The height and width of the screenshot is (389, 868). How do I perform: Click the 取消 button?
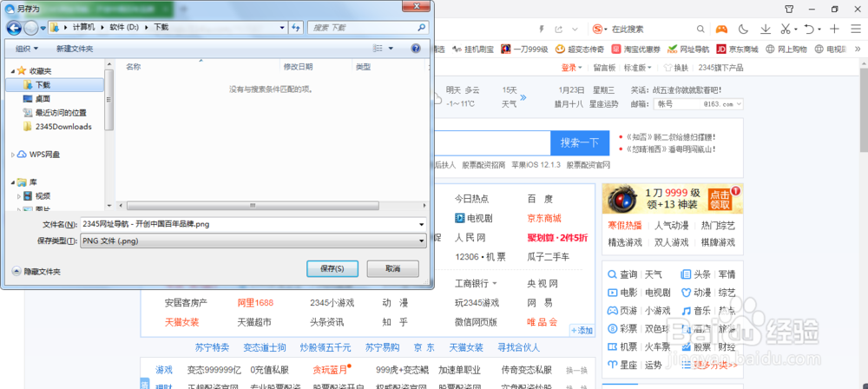click(x=392, y=268)
